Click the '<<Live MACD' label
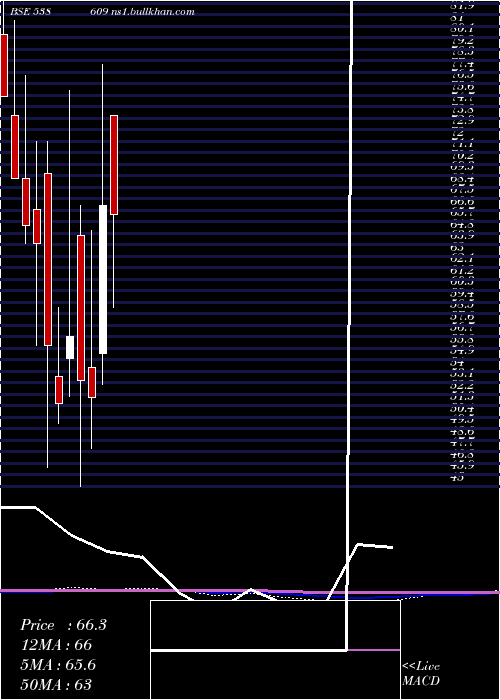The width and height of the screenshot is (500, 700). point(421,674)
